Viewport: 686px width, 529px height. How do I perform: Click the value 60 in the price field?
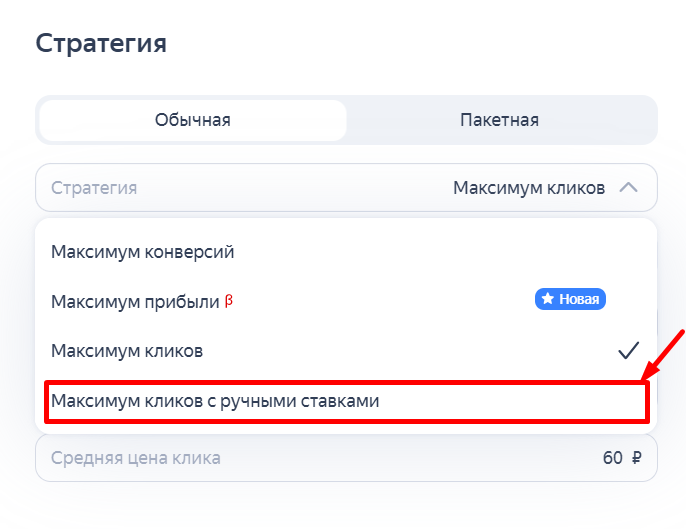tap(612, 458)
